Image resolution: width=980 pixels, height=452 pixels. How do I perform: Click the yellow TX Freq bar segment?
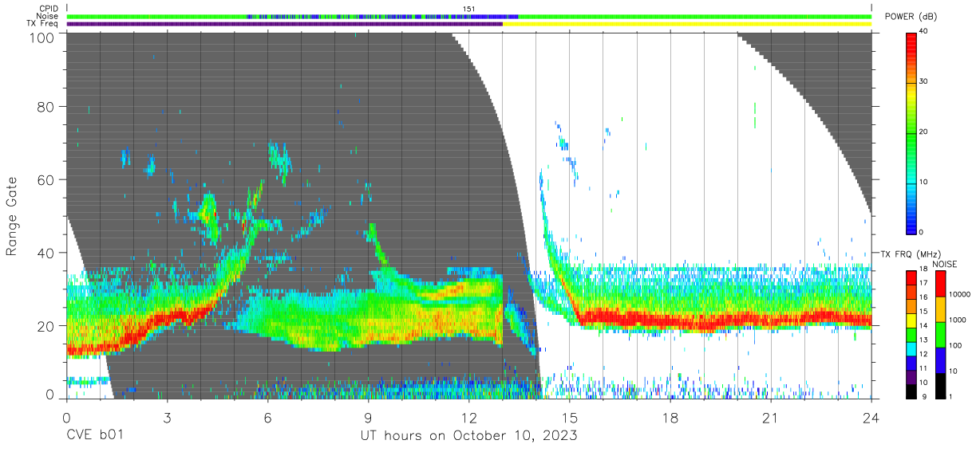(687, 24)
